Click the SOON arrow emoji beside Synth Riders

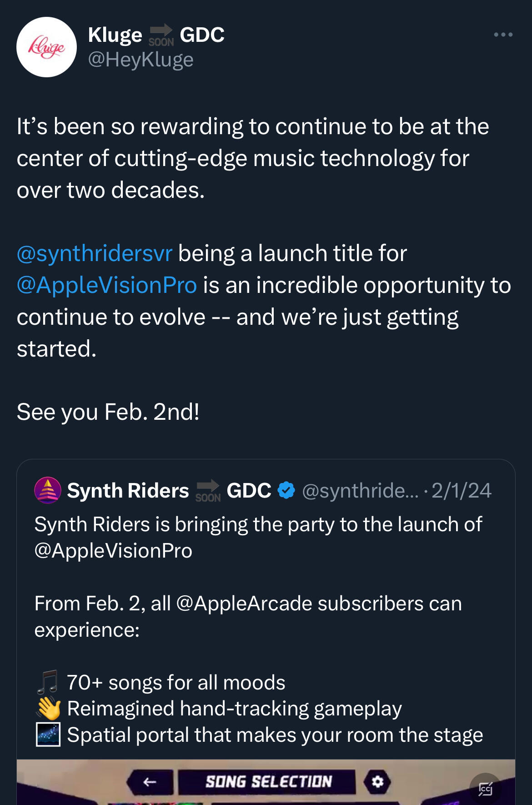(x=208, y=491)
